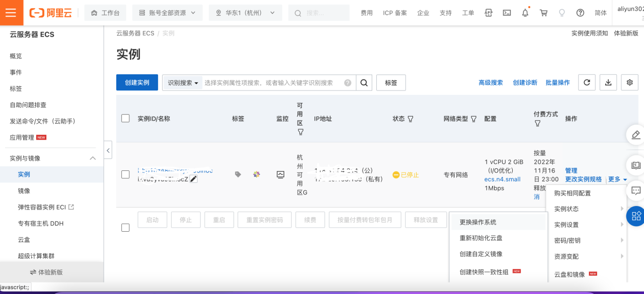Choose 更换操作系统 from the submenu
The width and height of the screenshot is (644, 294).
click(498, 222)
